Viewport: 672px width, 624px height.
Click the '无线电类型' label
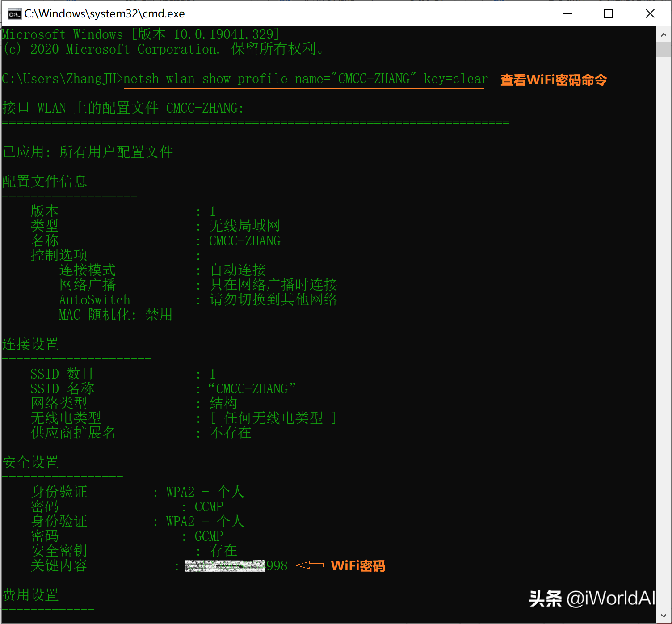[x=66, y=418]
